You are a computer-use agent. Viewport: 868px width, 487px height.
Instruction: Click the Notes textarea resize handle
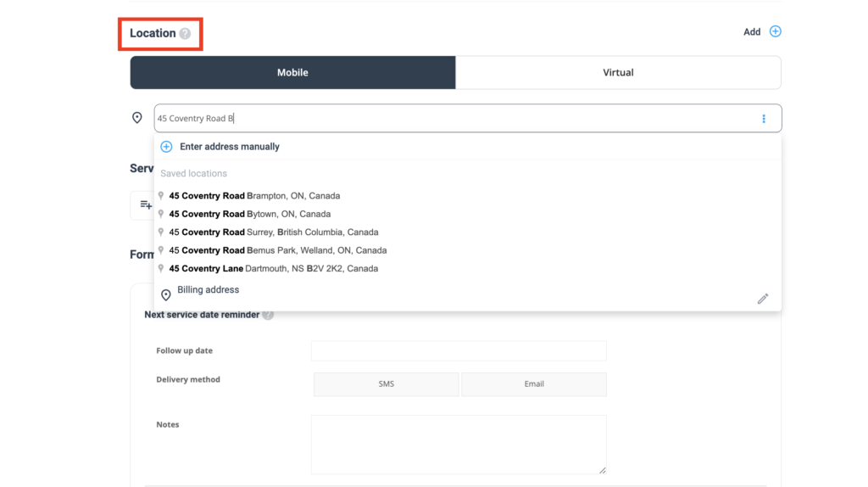point(603,470)
